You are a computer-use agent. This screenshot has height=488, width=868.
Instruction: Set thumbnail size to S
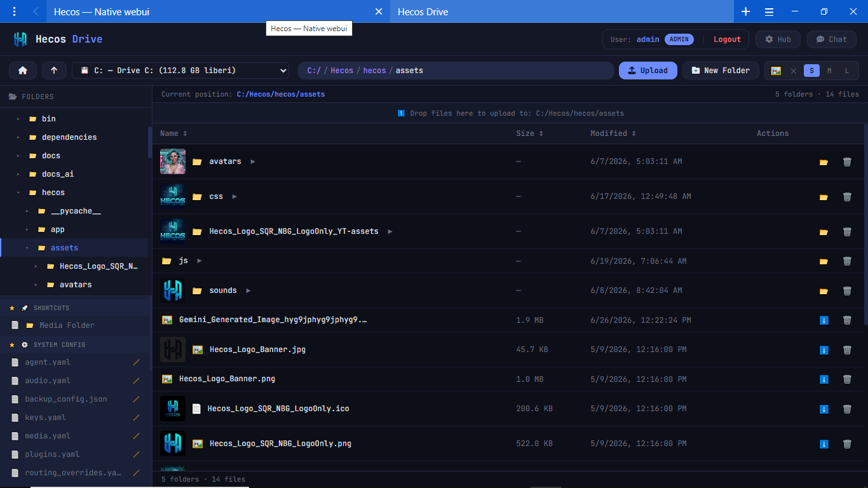(x=811, y=71)
